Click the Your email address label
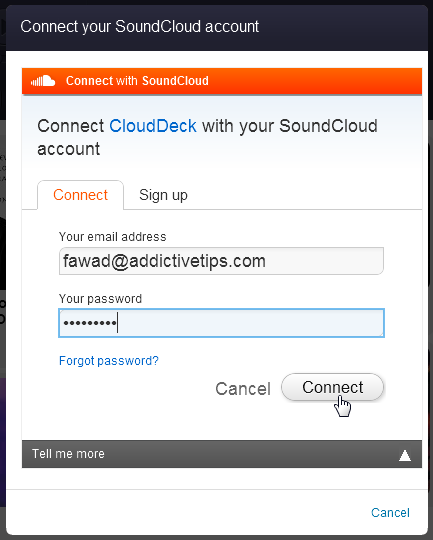Screen dimensions: 433x540 tap(113, 237)
